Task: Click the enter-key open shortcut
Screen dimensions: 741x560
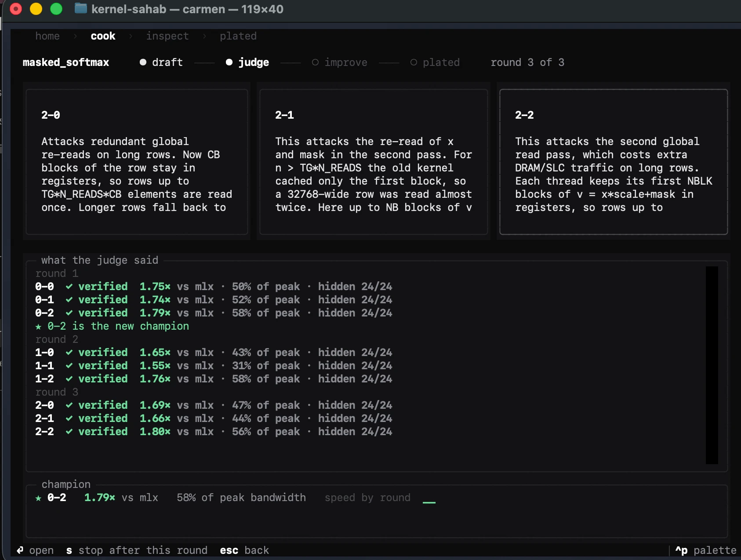Action: (x=35, y=550)
